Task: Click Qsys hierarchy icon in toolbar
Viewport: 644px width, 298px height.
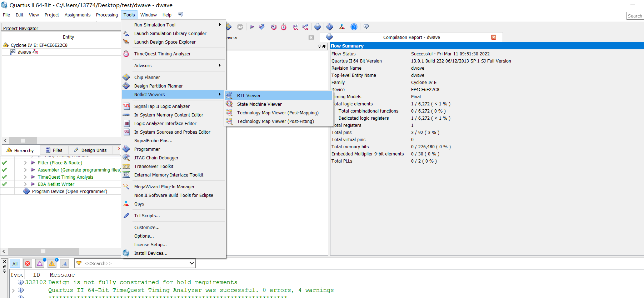Action: coord(342,27)
